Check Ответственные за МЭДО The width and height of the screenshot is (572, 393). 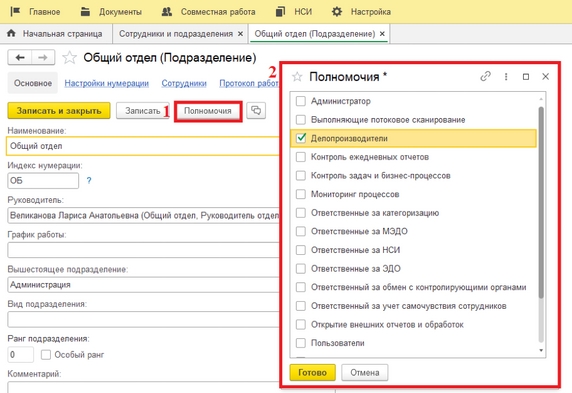pos(301,231)
